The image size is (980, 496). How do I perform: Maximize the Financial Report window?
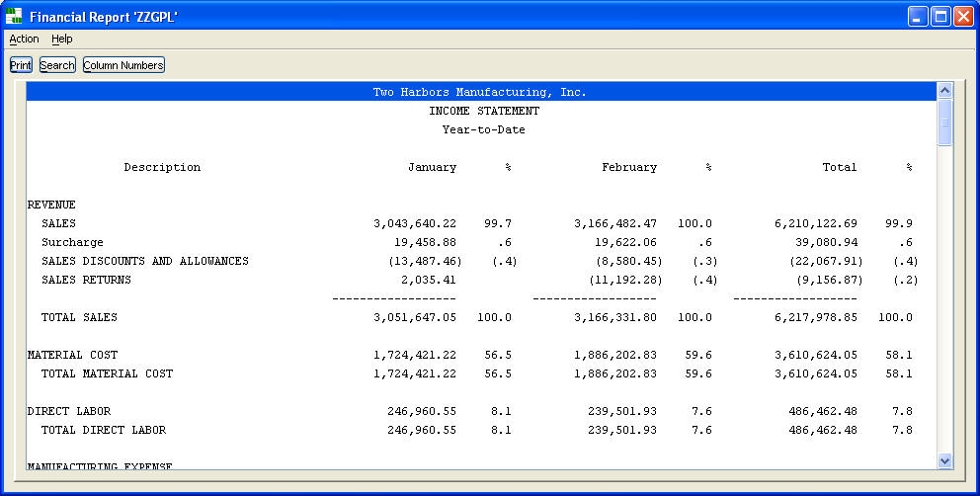[x=940, y=16]
